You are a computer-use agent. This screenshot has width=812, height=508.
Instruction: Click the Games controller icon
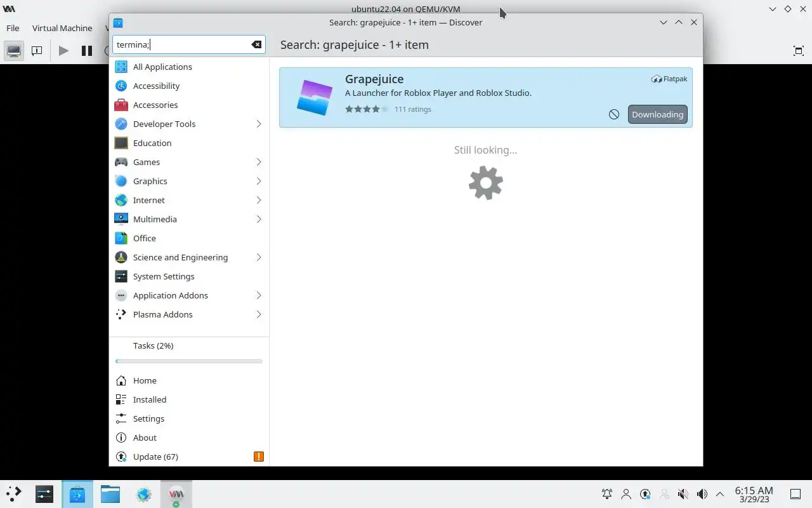(x=121, y=162)
